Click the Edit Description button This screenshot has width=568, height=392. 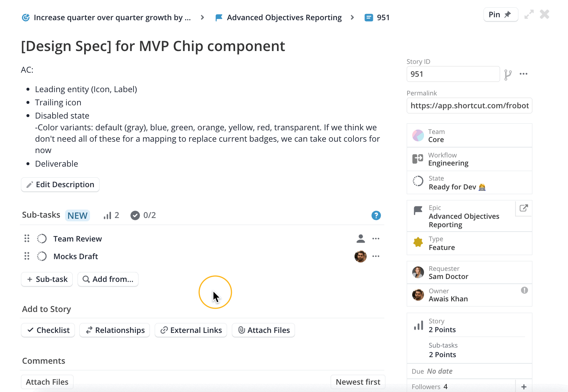coord(60,184)
